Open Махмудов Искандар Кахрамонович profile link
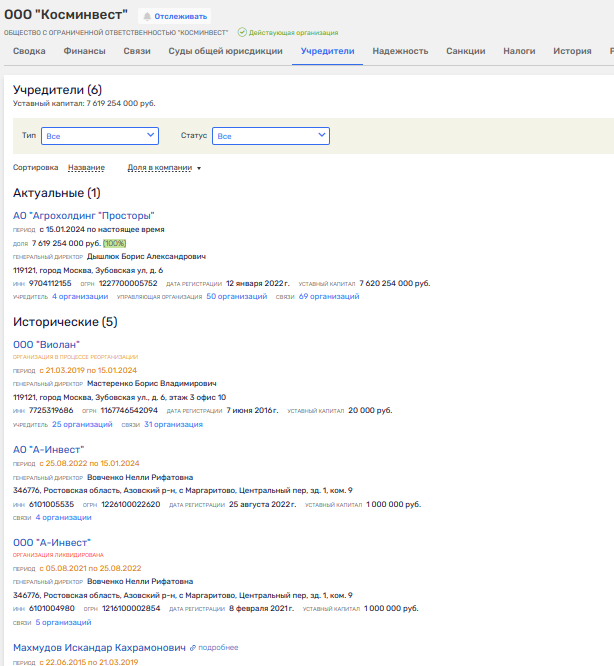The height and width of the screenshot is (666, 614). coord(99,647)
